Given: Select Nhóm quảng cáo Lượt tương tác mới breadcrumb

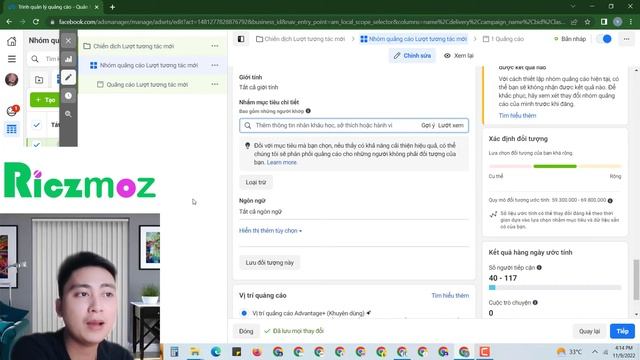Looking at the screenshot, I should point(413,39).
